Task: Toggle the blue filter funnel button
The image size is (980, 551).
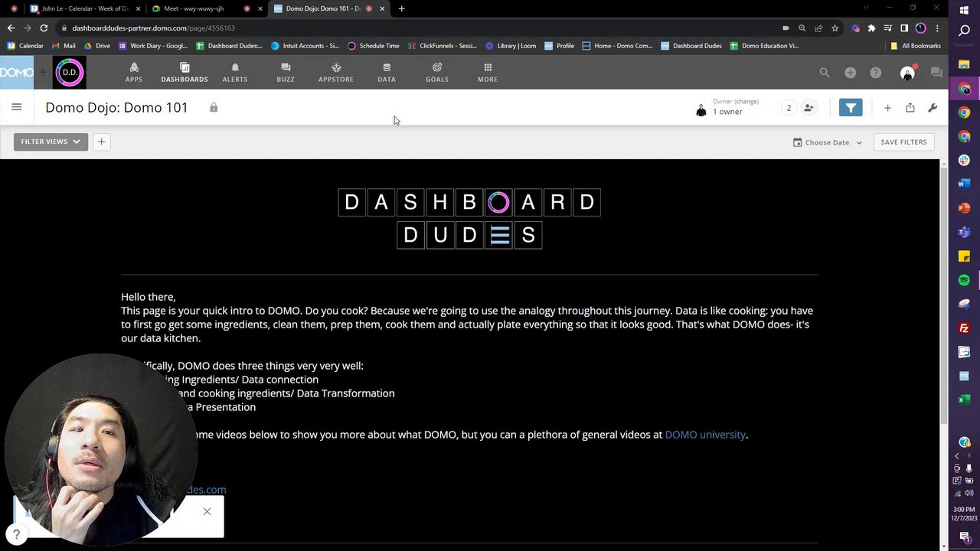Action: point(851,108)
